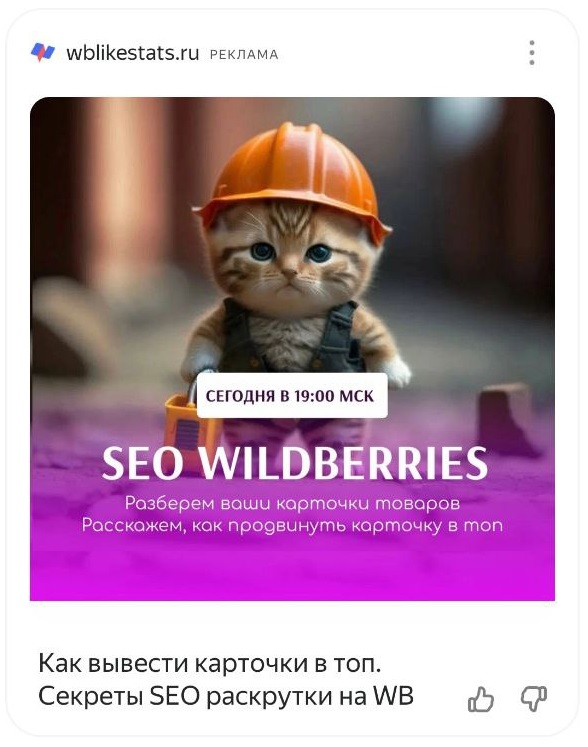Click the line Разберем ваши карточки товаров
Screen dimensions: 588x747
293,503
